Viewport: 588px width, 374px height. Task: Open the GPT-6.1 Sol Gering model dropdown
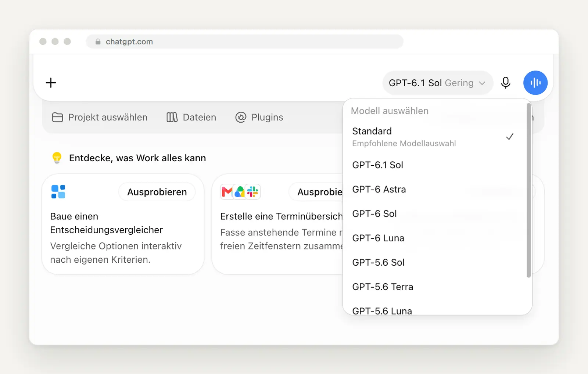click(x=437, y=83)
